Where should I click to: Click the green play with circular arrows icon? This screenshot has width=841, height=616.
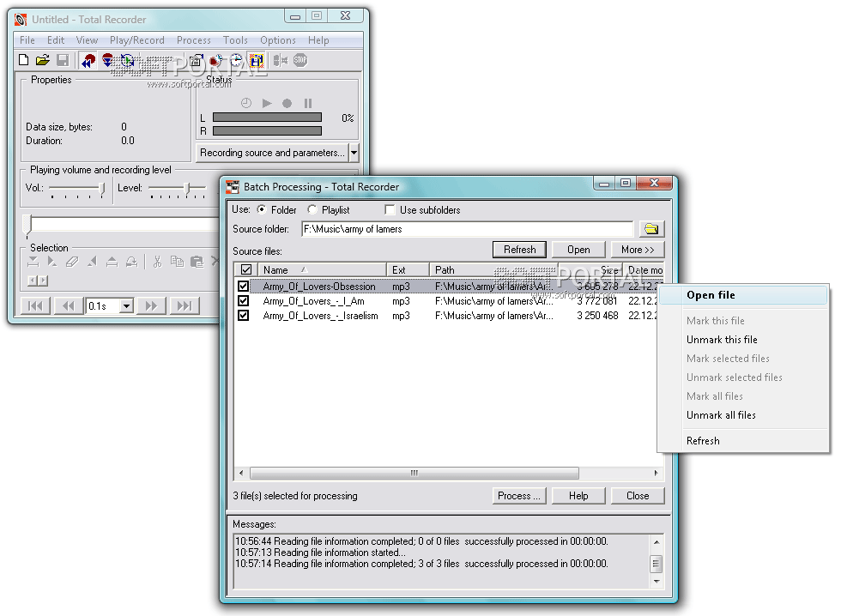[128, 60]
